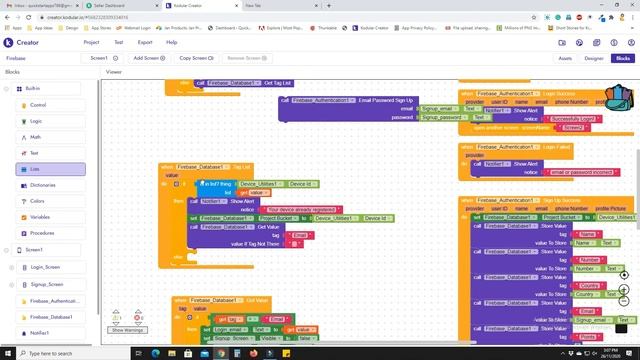The height and width of the screenshot is (360, 640).
Task: Open Sticky Notes from the taskbar
Action: point(286,353)
